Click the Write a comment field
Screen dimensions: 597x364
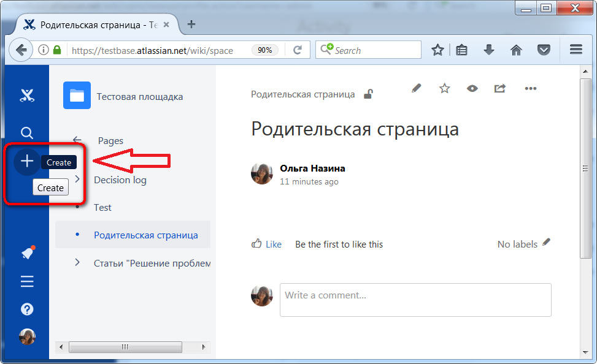(x=415, y=300)
